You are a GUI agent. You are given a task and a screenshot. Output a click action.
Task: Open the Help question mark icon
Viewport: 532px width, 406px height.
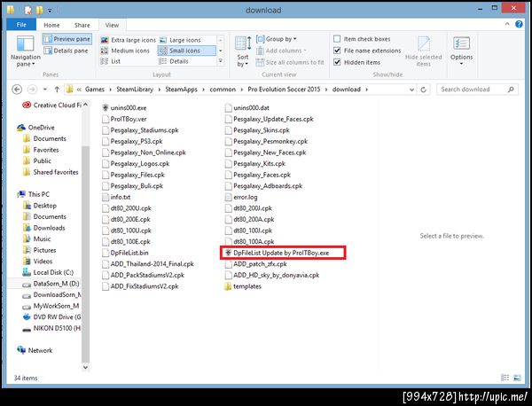pyautogui.click(x=519, y=24)
